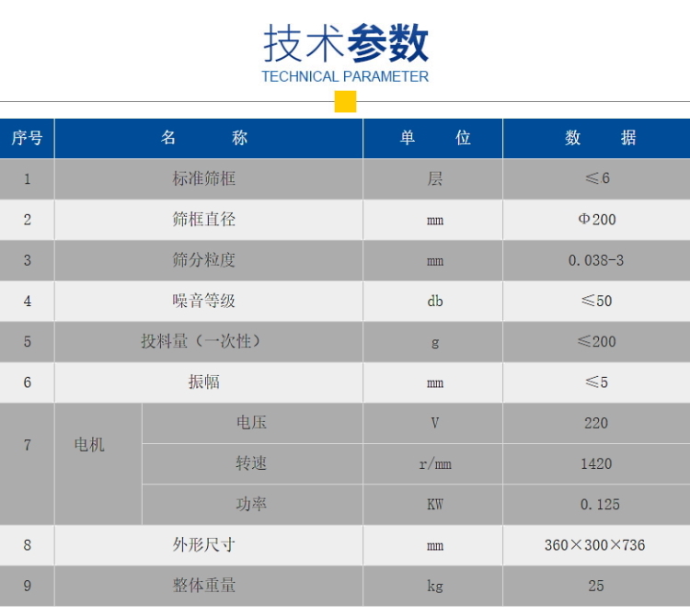Select the TECHNICAL PARAMETER subtitle text
The height and width of the screenshot is (616, 690).
pos(345,76)
